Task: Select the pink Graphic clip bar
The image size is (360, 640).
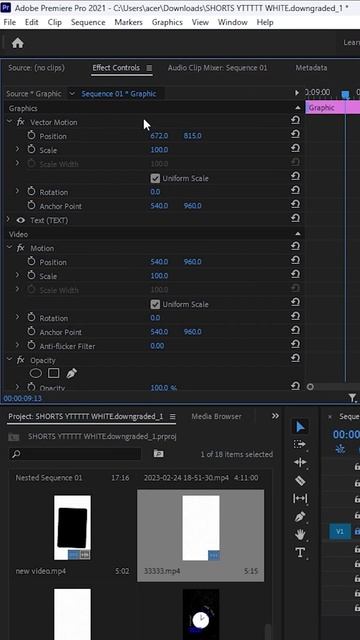Action: [x=333, y=108]
